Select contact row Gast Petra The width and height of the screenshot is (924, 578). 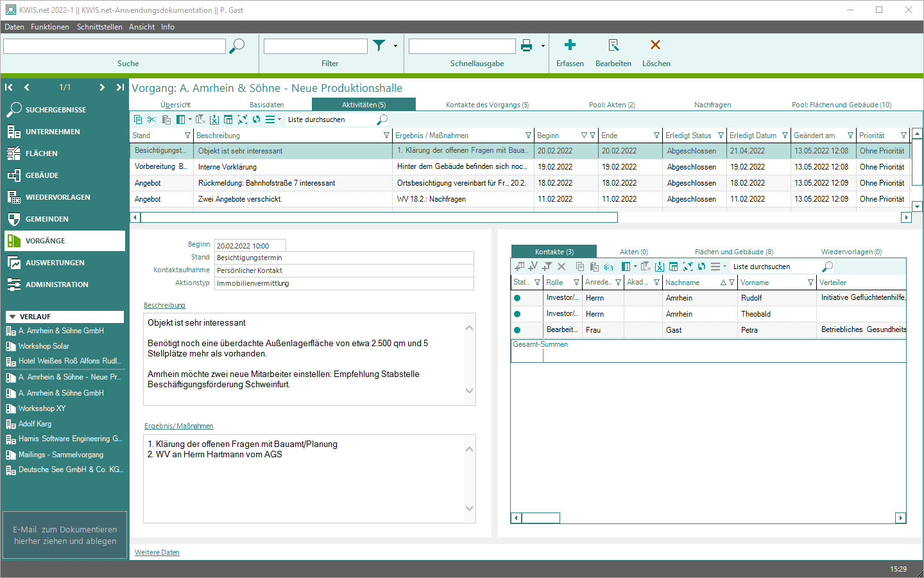pyautogui.click(x=708, y=330)
